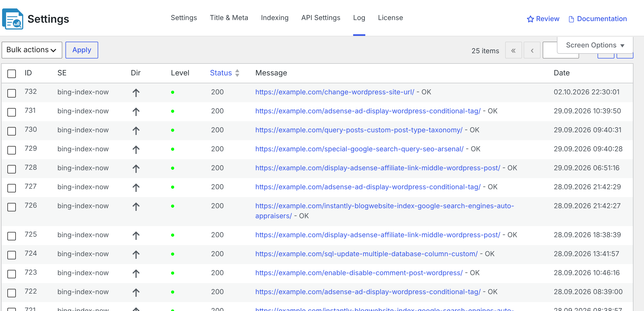644x311 pixels.
Task: Click the Review star icon
Action: 530,19
